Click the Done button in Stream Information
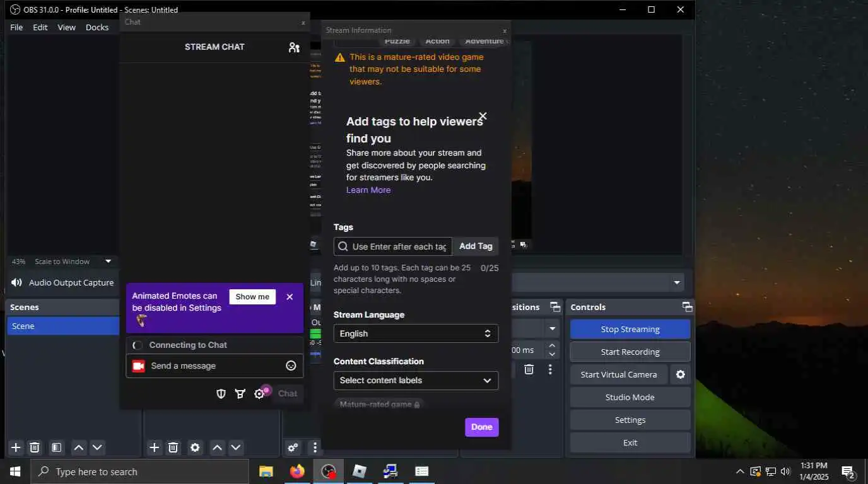Image resolution: width=868 pixels, height=484 pixels. [482, 427]
